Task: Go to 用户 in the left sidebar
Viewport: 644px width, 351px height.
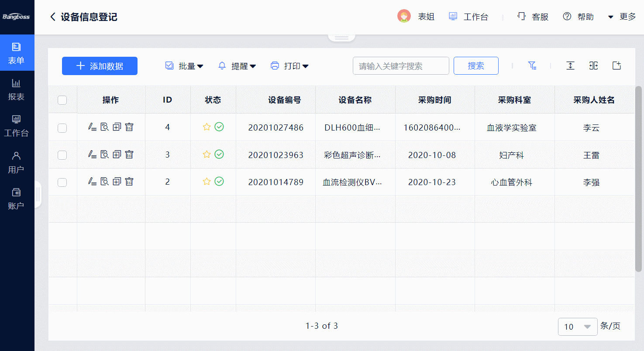Action: [x=16, y=162]
